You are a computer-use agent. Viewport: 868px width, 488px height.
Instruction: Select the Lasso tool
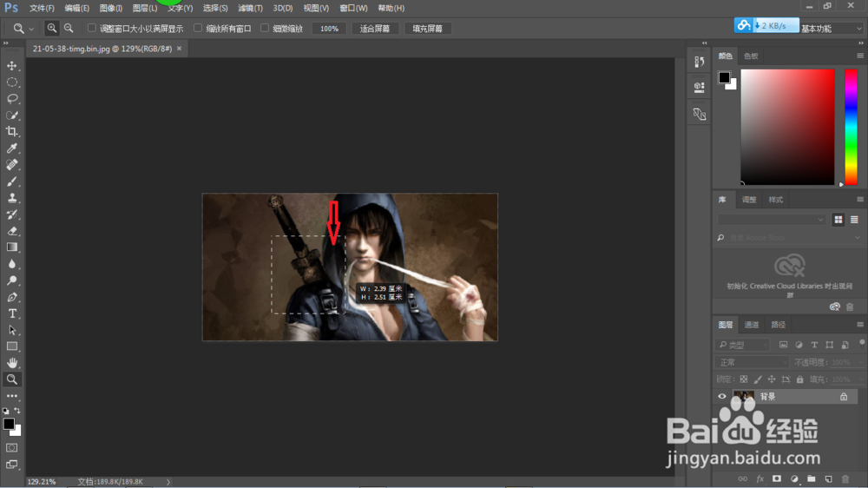pyautogui.click(x=11, y=99)
